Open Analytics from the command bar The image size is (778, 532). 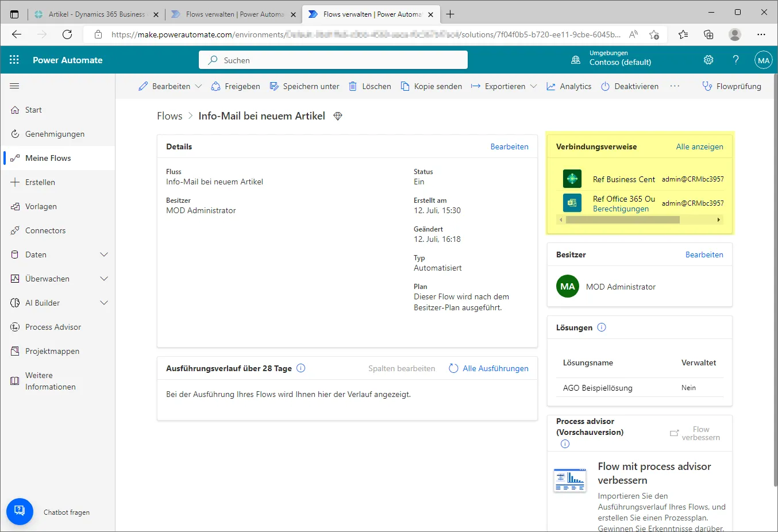click(x=569, y=86)
